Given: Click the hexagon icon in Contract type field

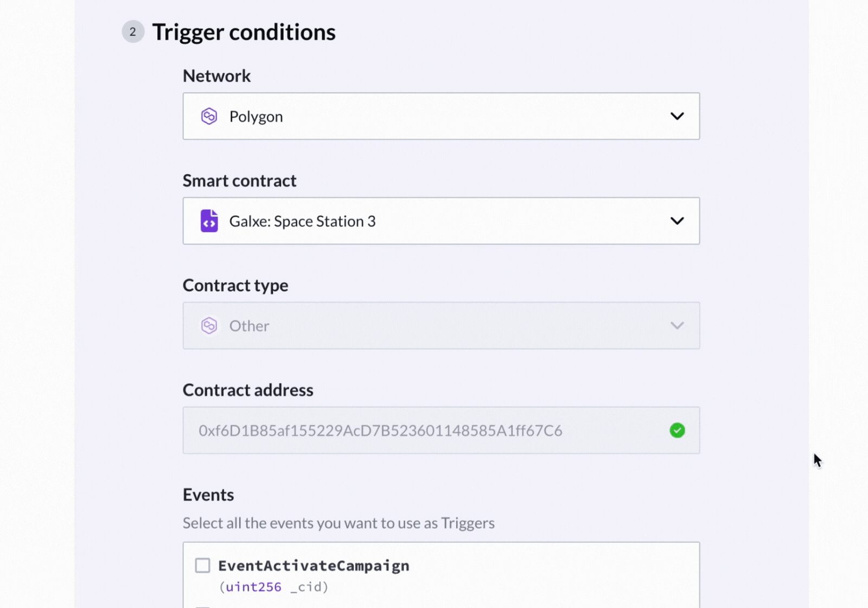Looking at the screenshot, I should [x=209, y=325].
